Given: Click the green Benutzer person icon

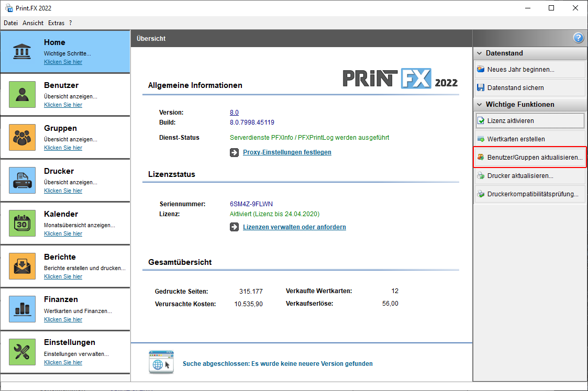Looking at the screenshot, I should coord(22,94).
